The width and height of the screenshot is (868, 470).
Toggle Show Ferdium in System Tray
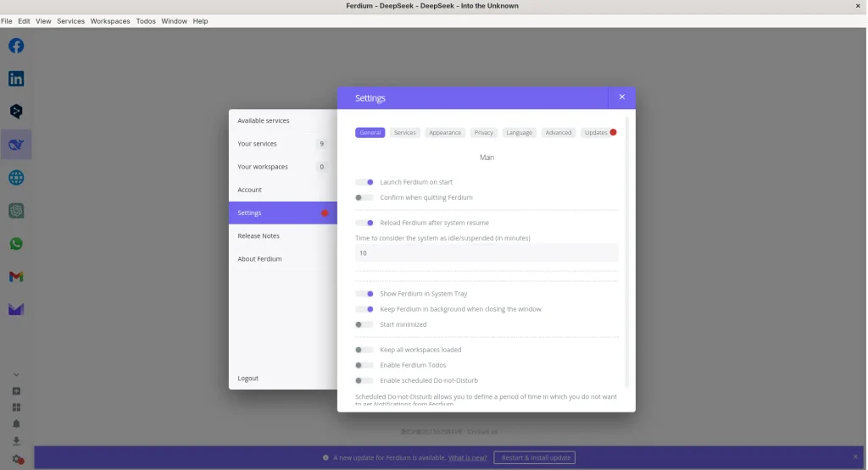[364, 294]
